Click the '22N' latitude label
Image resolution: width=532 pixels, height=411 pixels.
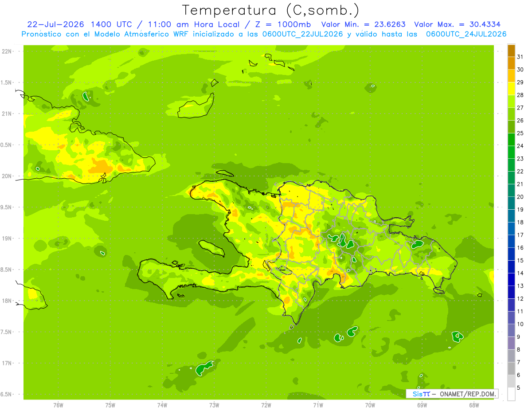click(8, 51)
